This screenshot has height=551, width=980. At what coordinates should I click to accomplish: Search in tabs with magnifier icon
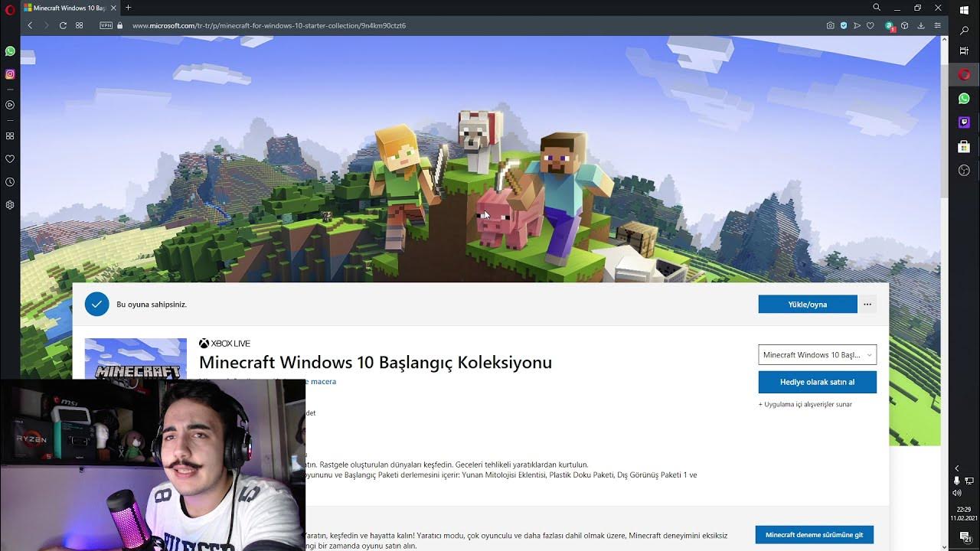pyautogui.click(x=877, y=8)
